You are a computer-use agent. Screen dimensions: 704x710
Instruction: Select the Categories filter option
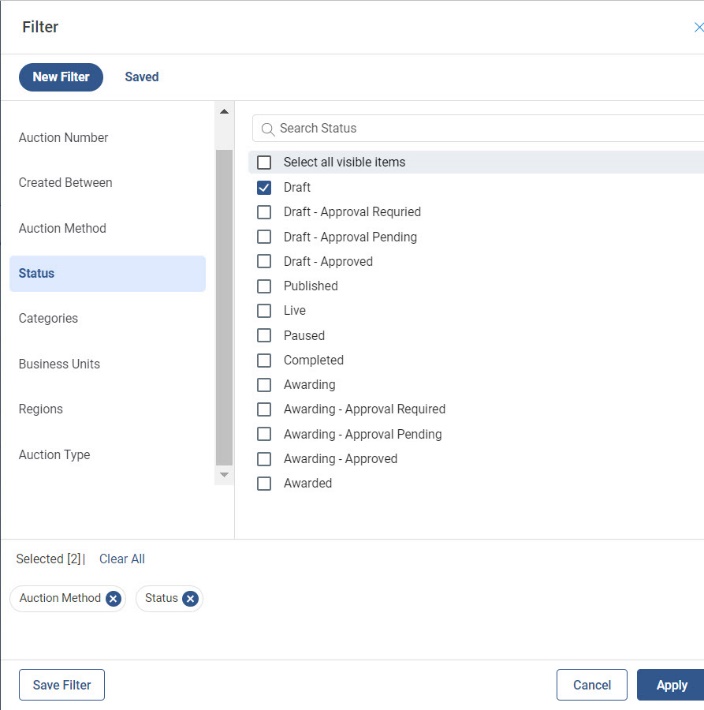pos(48,318)
